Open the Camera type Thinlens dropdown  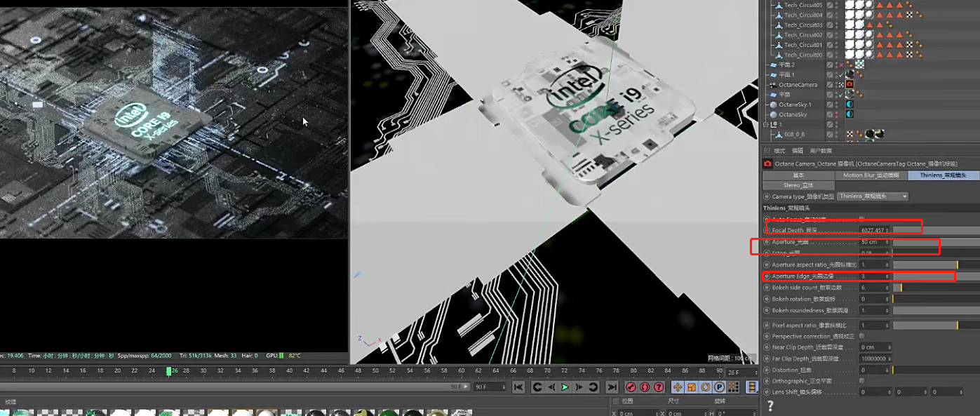pos(873,196)
